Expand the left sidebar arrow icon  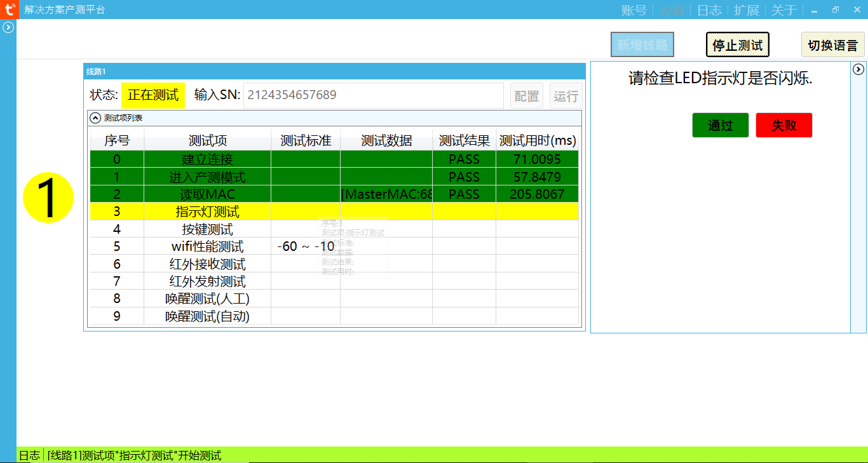(x=8, y=27)
